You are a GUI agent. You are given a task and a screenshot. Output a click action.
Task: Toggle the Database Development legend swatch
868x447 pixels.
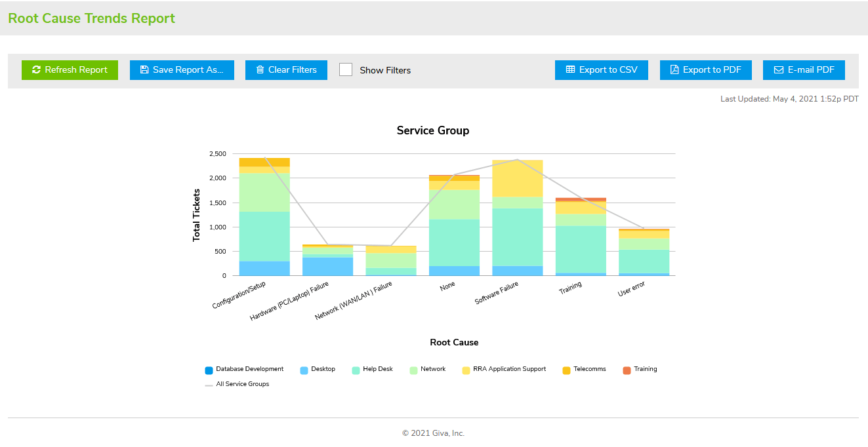coord(209,370)
